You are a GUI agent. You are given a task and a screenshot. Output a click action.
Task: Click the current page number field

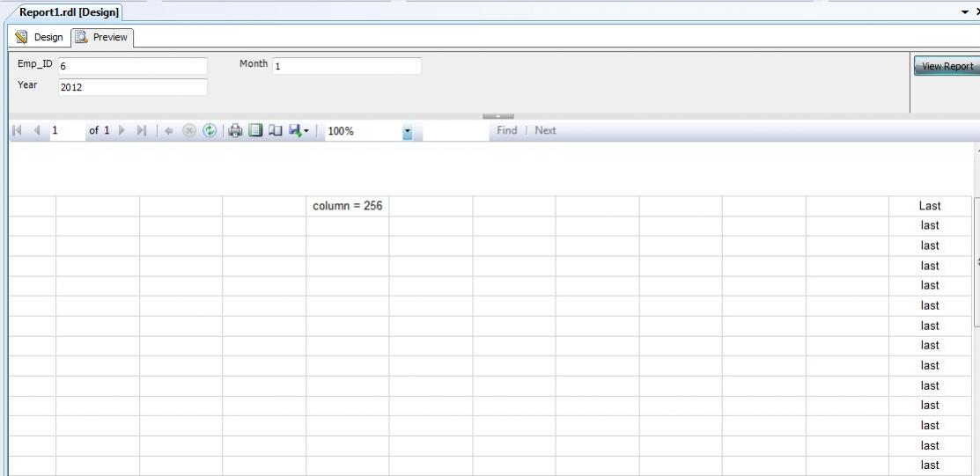pyautogui.click(x=68, y=130)
